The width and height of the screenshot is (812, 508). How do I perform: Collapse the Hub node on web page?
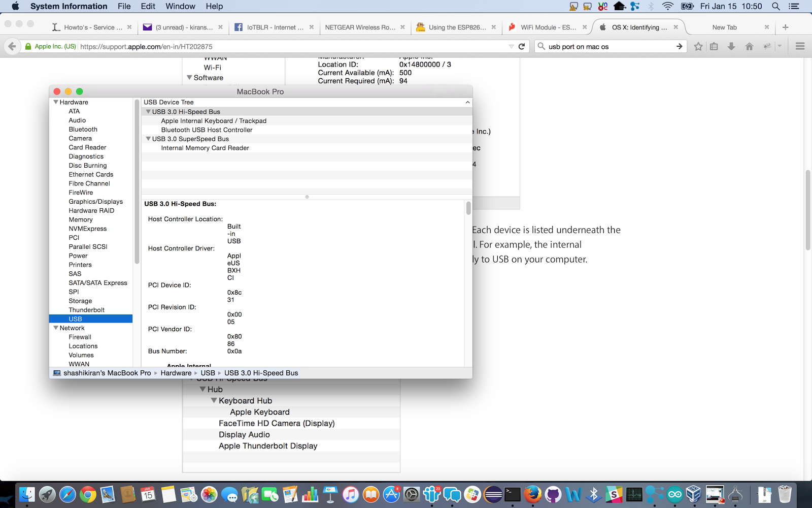[x=202, y=389]
